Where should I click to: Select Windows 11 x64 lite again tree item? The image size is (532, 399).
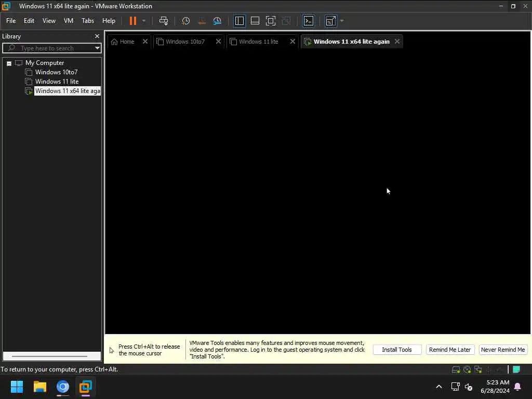point(68,91)
